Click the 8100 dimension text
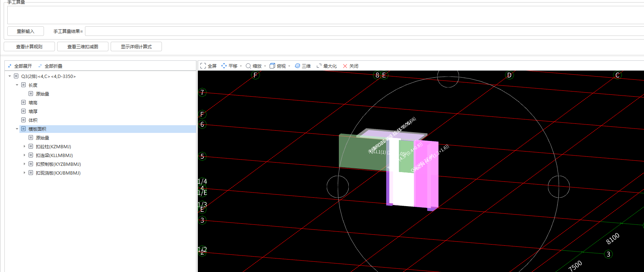The image size is (644, 272). click(612, 239)
